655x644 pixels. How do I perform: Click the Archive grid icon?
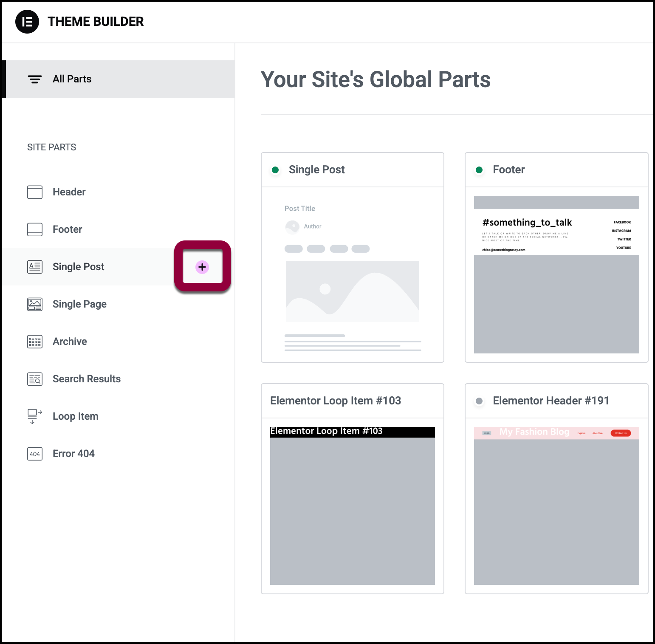35,342
